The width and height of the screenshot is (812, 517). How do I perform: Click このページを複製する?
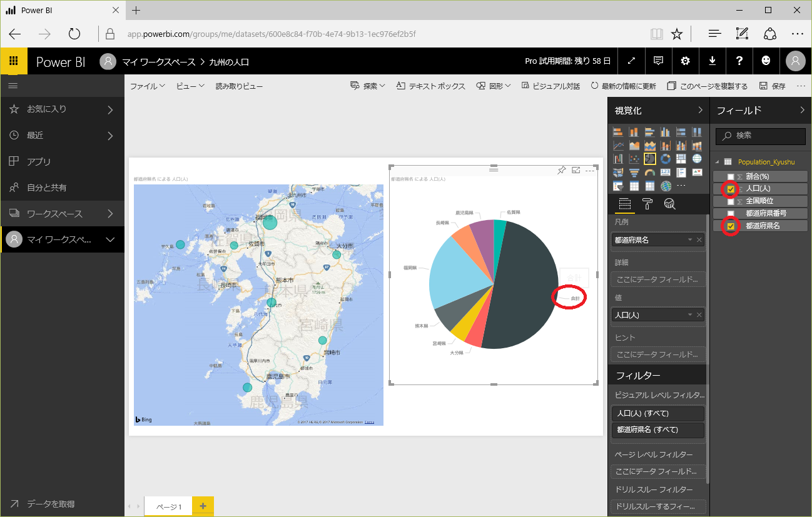click(707, 86)
